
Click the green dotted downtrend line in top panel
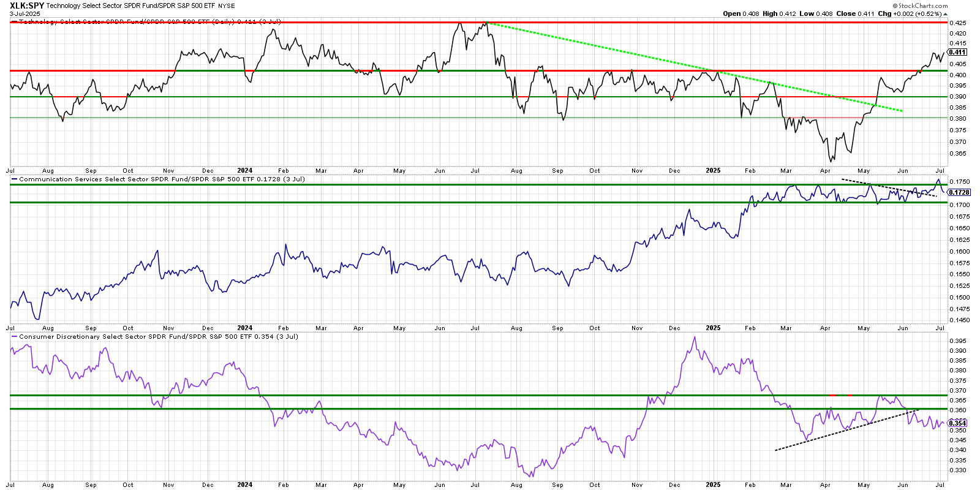(692, 66)
